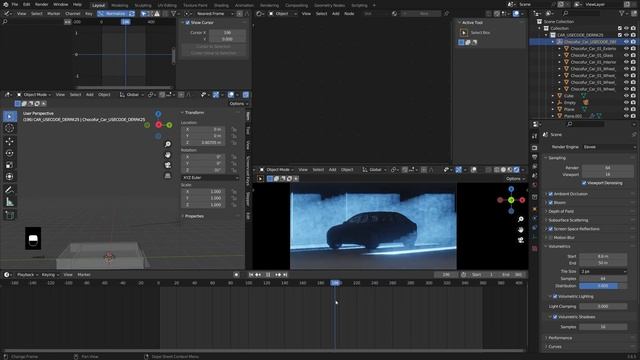Select the Select Box tool in 3D viewport
This screenshot has width=640, height=360.
(x=10, y=117)
